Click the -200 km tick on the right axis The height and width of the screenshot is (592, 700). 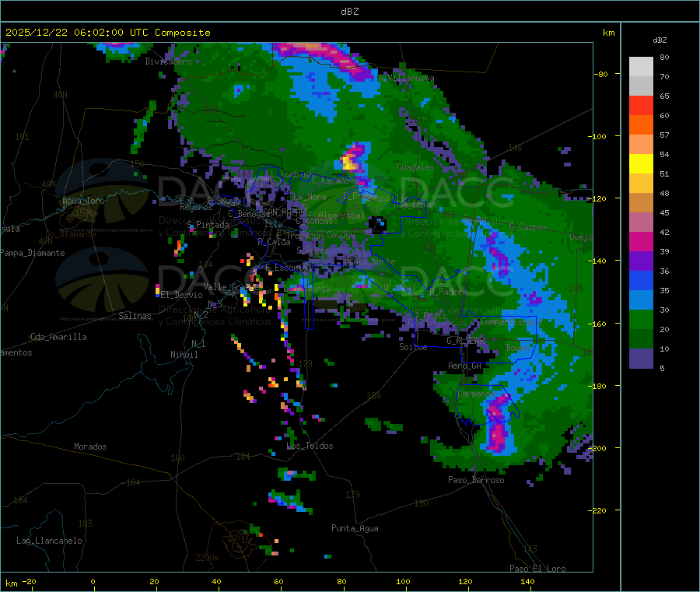click(599, 448)
